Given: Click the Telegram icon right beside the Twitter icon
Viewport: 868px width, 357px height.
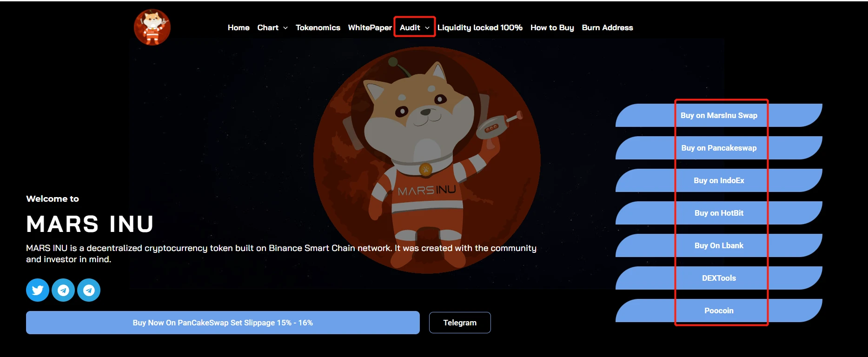Looking at the screenshot, I should [63, 290].
